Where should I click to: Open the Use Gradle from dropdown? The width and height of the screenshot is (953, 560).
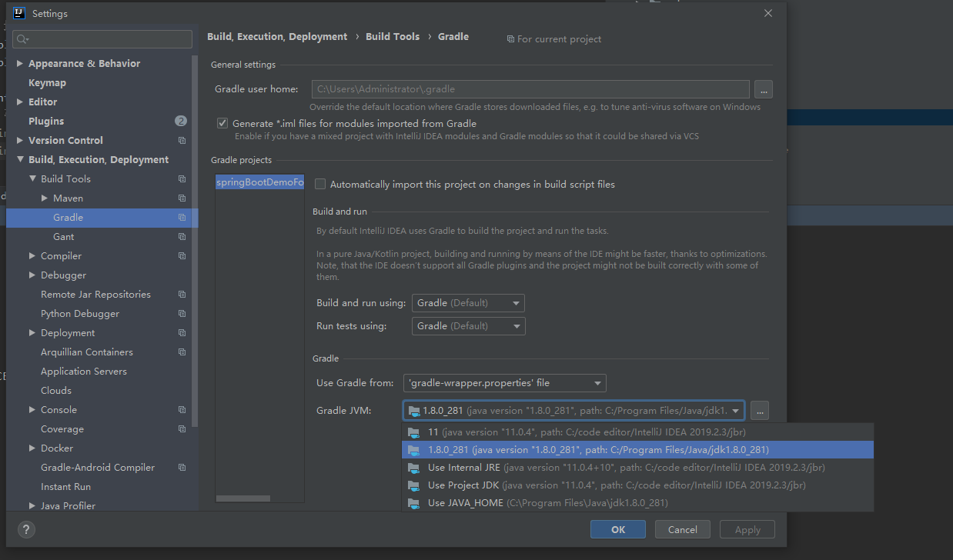tap(504, 383)
